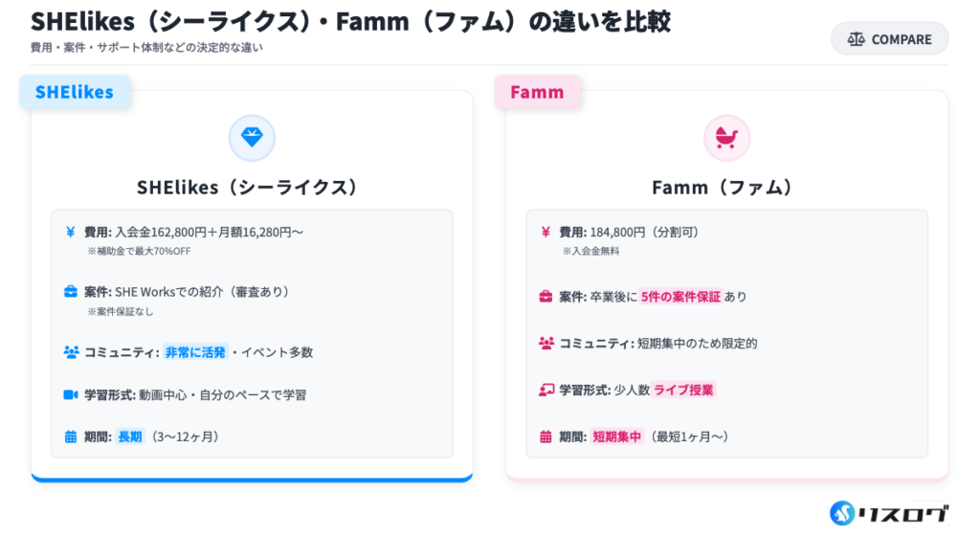The height and width of the screenshot is (537, 980).
Task: Click the 5件の案件保証 highlighted text
Action: (680, 297)
